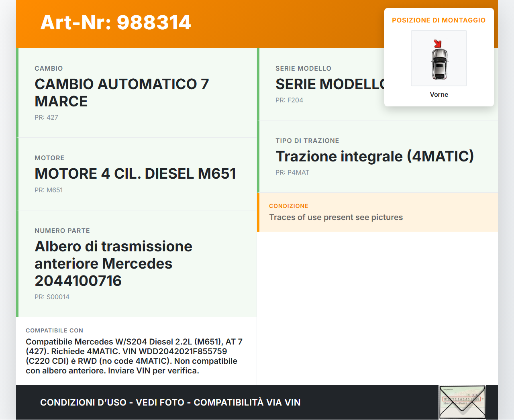Select the "Compatibile Mercedes W/S204" compatibility paragraph
Image resolution: width=514 pixels, height=420 pixels.
(134, 356)
